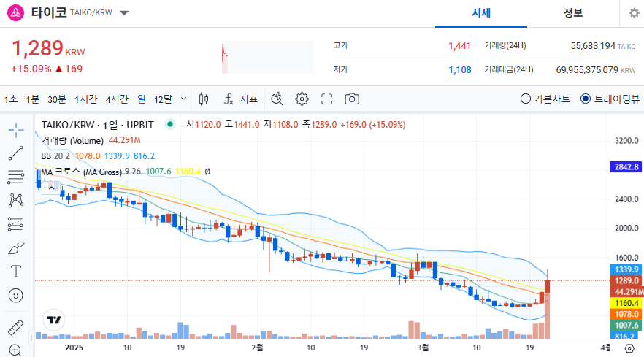This screenshot has height=357, width=644.
Task: Click the 2월 label on time axis
Action: 257,348
